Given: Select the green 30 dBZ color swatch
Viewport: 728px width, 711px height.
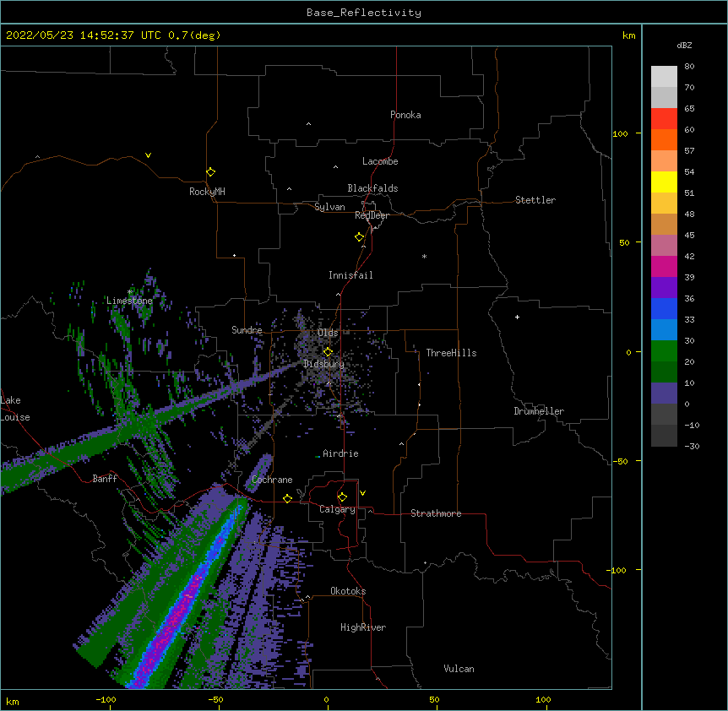Looking at the screenshot, I should tap(664, 351).
